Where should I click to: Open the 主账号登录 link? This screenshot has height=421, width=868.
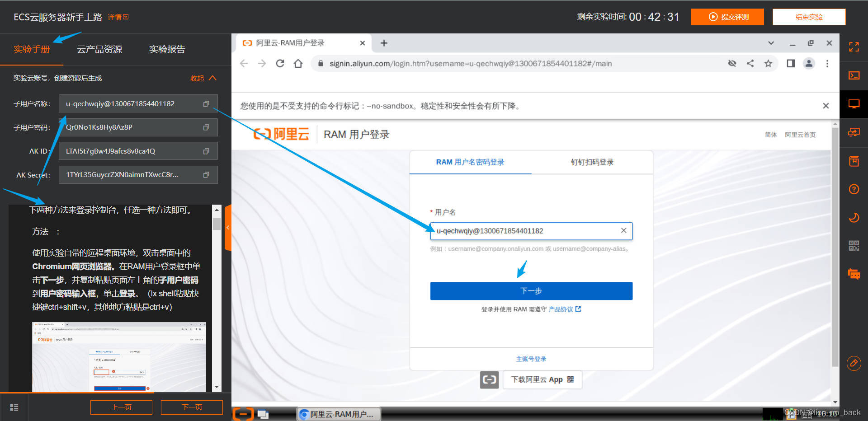coord(531,359)
